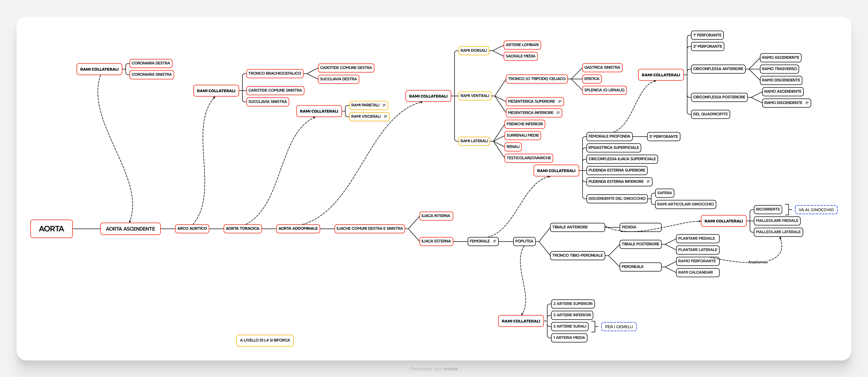Select CAROTIDE COMUNE SINISTRA node
Image resolution: width=868 pixels, height=377 pixels.
click(x=275, y=90)
